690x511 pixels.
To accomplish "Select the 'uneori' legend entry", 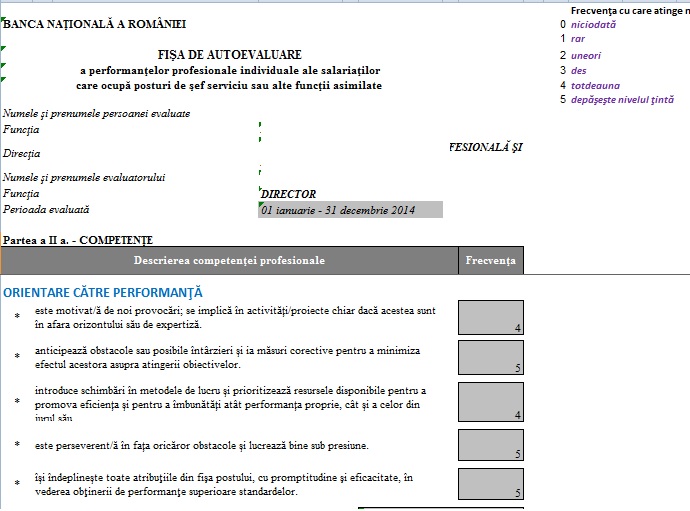I will pyautogui.click(x=586, y=55).
